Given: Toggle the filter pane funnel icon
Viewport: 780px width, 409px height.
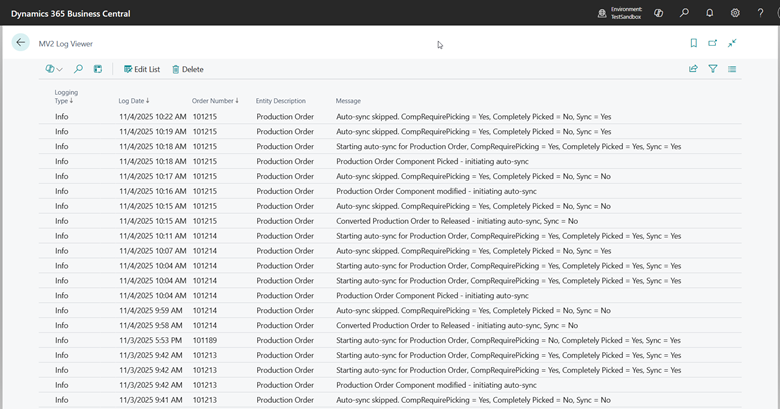Looking at the screenshot, I should tap(713, 69).
